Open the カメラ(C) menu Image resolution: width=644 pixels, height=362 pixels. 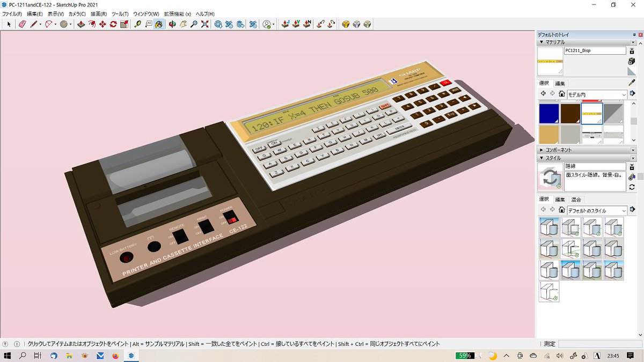coord(77,13)
